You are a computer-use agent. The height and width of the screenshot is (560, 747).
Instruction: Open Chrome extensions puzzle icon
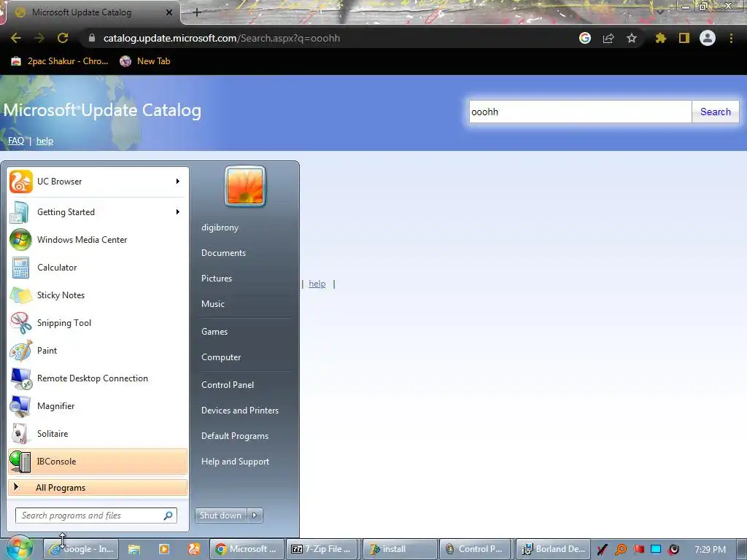pyautogui.click(x=660, y=38)
